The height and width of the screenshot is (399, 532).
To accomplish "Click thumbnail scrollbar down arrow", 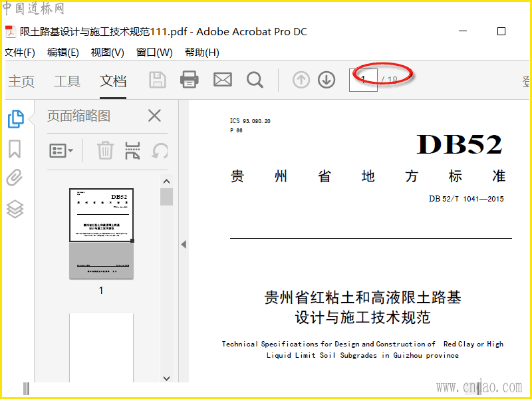I will 167,378.
